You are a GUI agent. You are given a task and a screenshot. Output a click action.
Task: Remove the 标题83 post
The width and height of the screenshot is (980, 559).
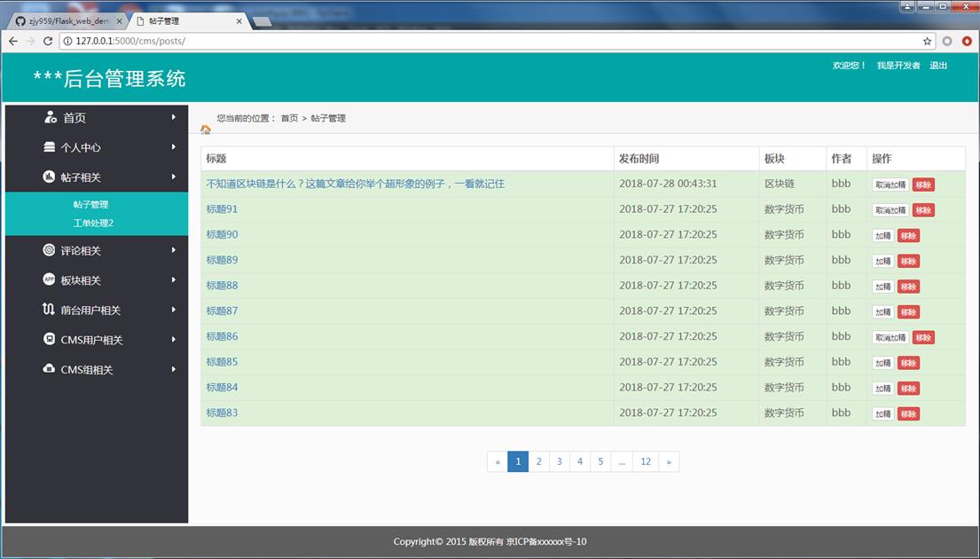pos(908,414)
